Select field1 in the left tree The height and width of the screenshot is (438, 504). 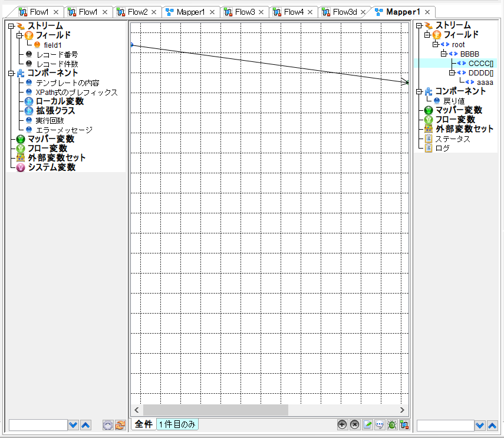click(x=54, y=45)
